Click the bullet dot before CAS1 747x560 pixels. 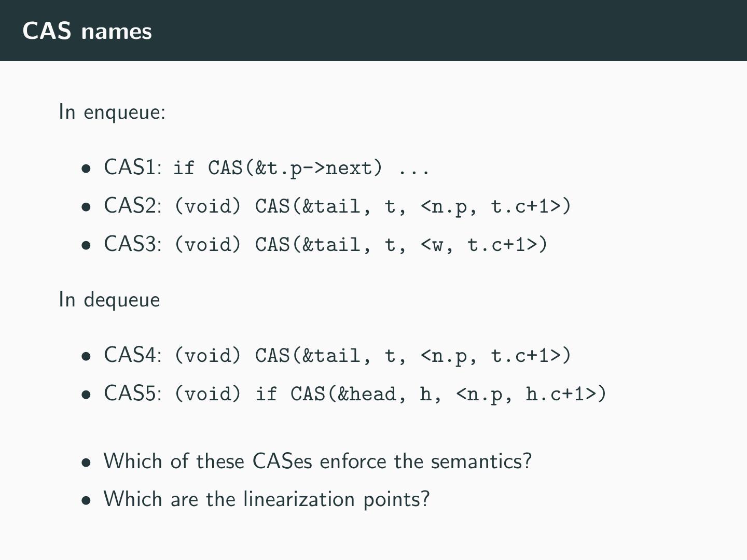(86, 169)
